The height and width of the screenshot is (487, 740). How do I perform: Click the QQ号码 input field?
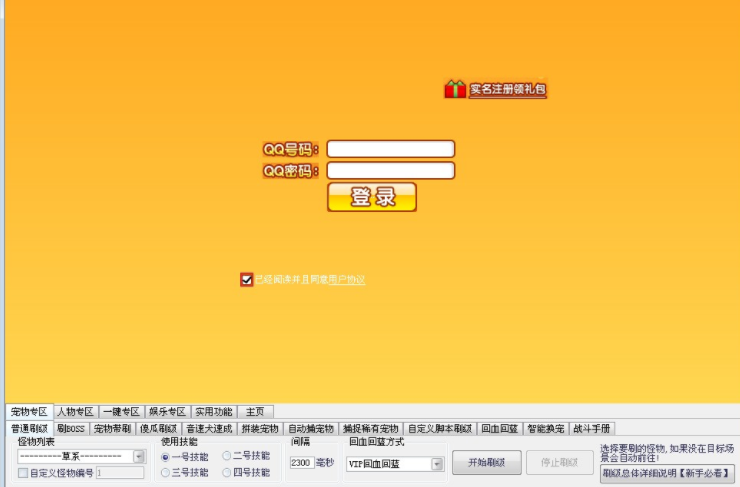pyautogui.click(x=390, y=149)
